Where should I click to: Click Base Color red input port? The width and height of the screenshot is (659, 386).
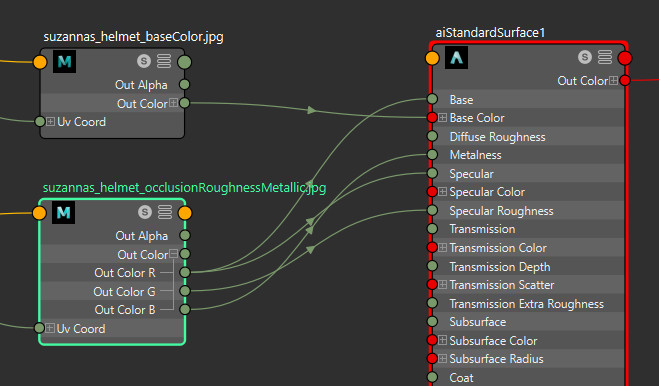click(432, 118)
